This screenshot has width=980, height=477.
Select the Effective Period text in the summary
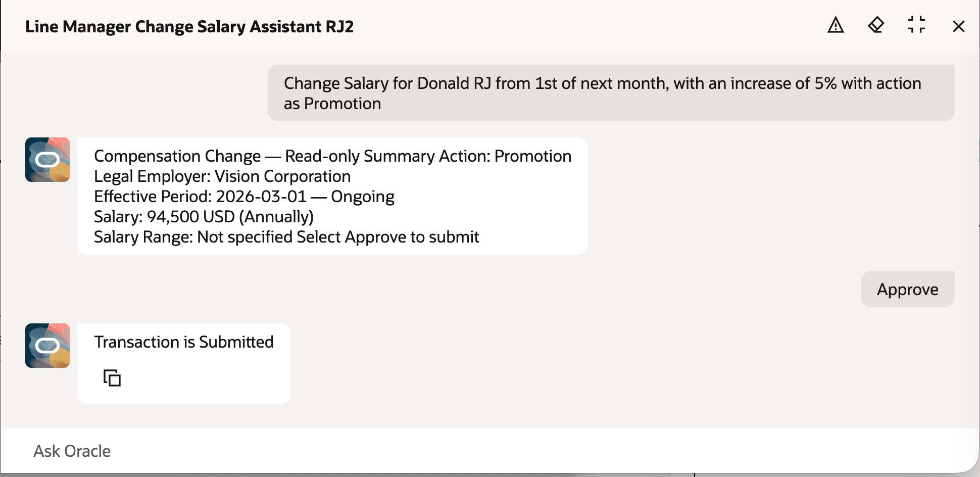click(244, 196)
